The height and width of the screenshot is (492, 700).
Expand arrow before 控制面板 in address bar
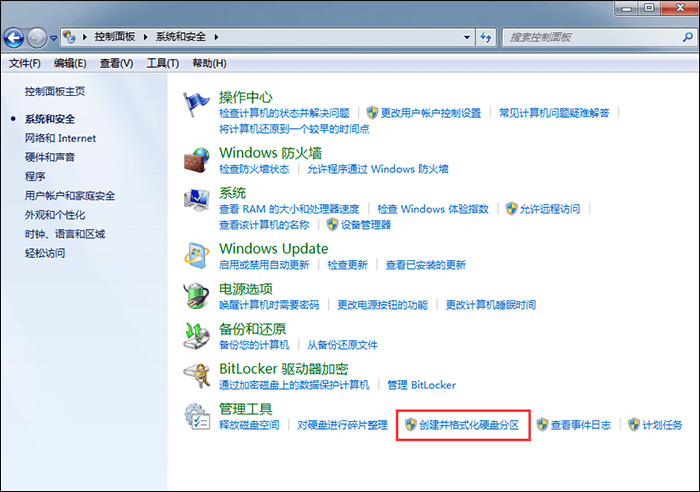(x=84, y=37)
